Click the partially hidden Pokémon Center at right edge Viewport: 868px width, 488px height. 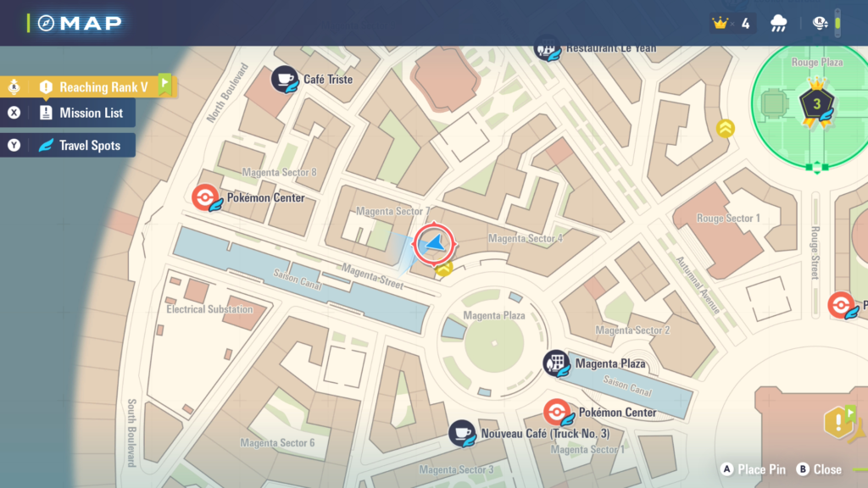click(x=842, y=304)
